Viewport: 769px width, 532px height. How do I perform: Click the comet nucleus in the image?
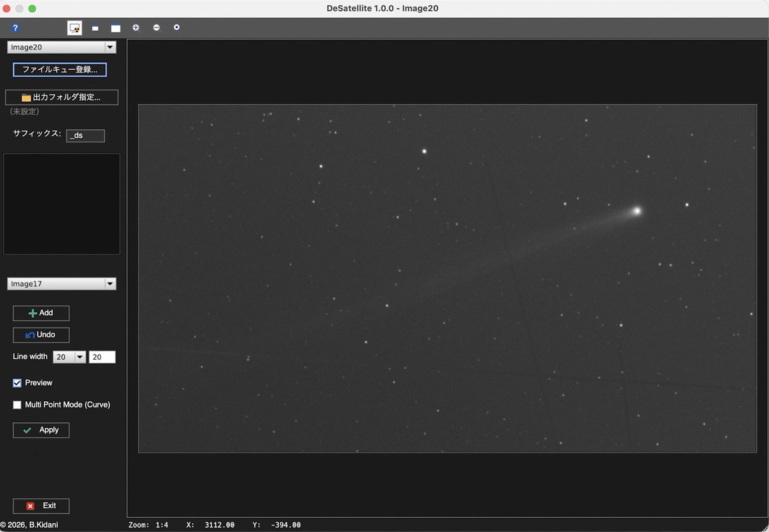(x=637, y=210)
